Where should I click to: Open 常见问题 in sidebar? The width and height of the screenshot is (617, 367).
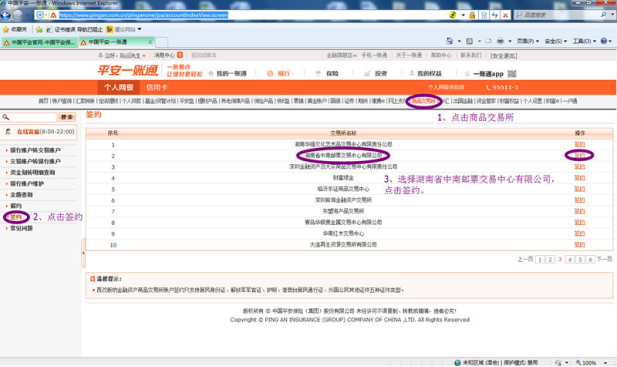pyautogui.click(x=22, y=228)
